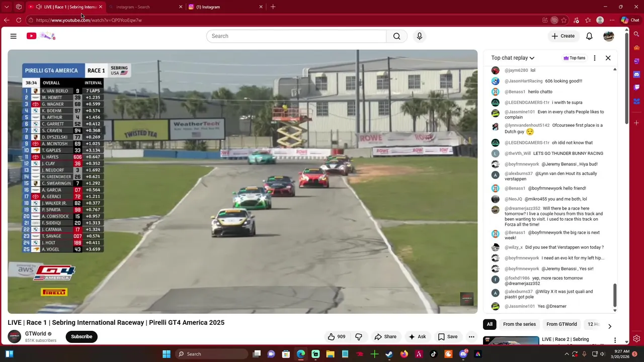
Task: Dislike the video with thumbs down
Action: (359, 337)
